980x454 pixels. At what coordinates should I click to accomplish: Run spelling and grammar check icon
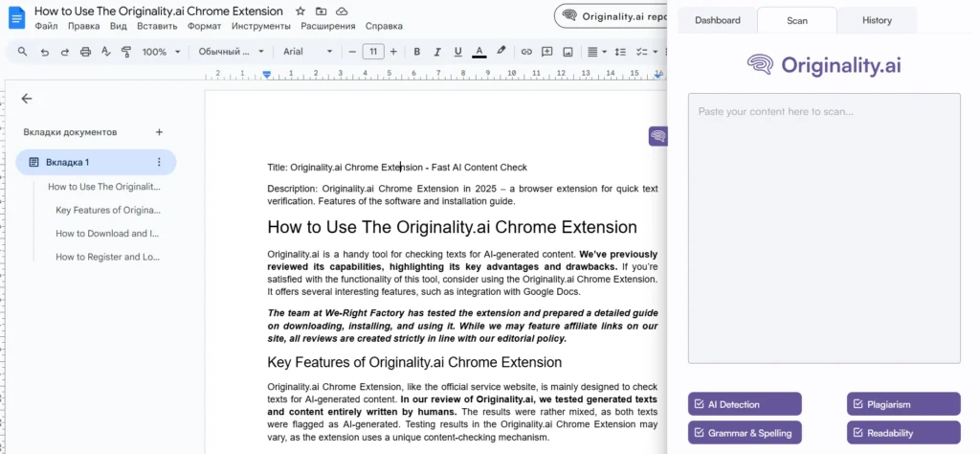(105, 52)
